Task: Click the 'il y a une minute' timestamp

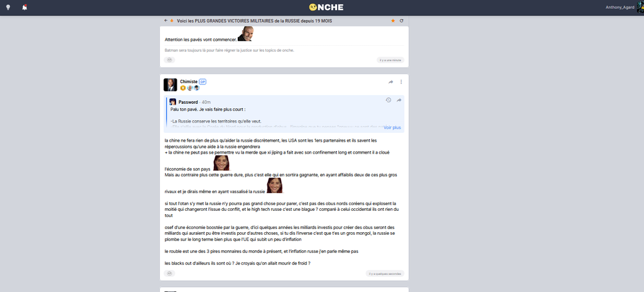Action: (x=390, y=60)
